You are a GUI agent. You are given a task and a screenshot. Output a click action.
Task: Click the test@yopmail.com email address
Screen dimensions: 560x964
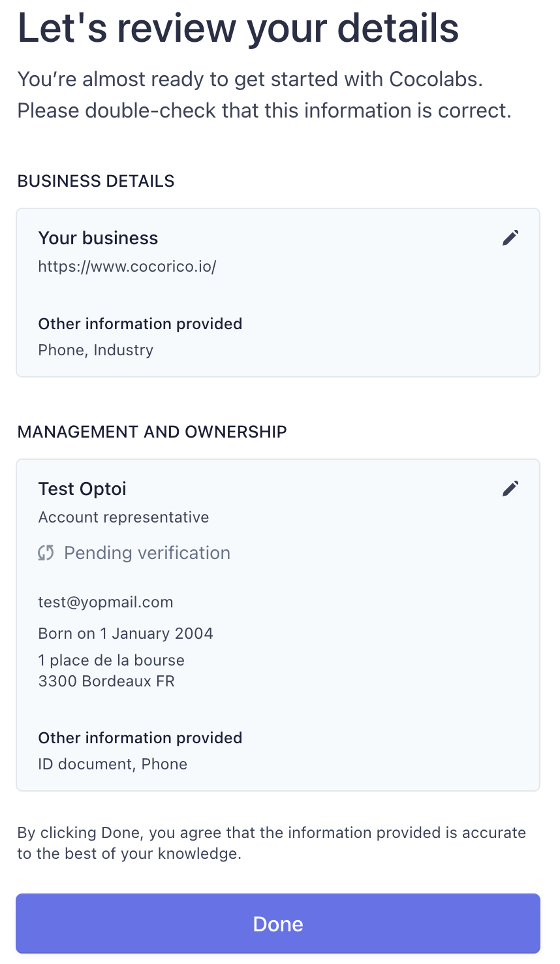pos(106,602)
